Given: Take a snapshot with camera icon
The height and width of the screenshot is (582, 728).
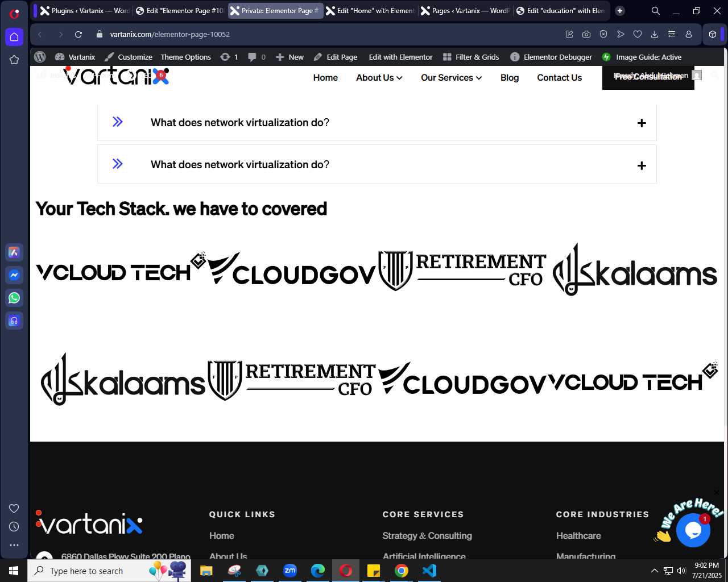Looking at the screenshot, I should pyautogui.click(x=586, y=34).
